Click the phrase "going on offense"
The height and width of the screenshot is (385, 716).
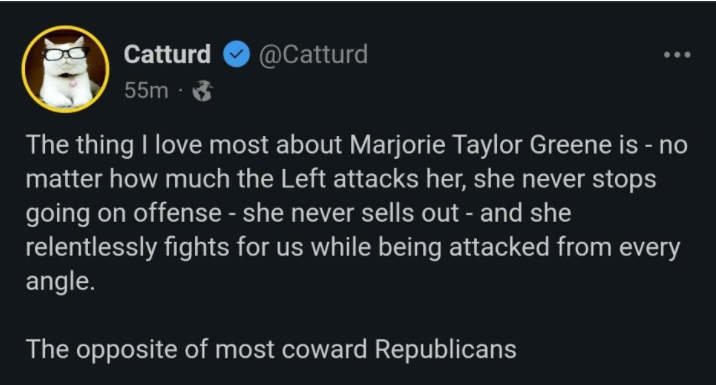pyautogui.click(x=124, y=214)
